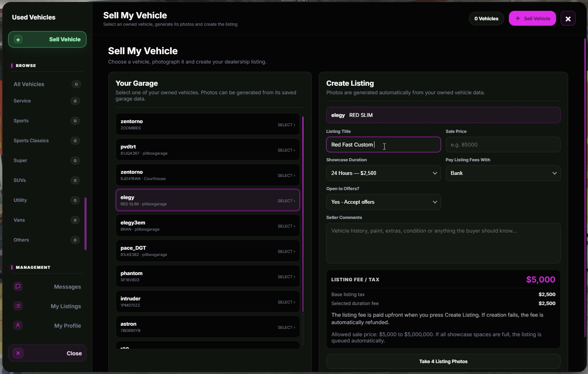The image size is (588, 374).
Task: Click the My Profile person icon
Action: 18,325
